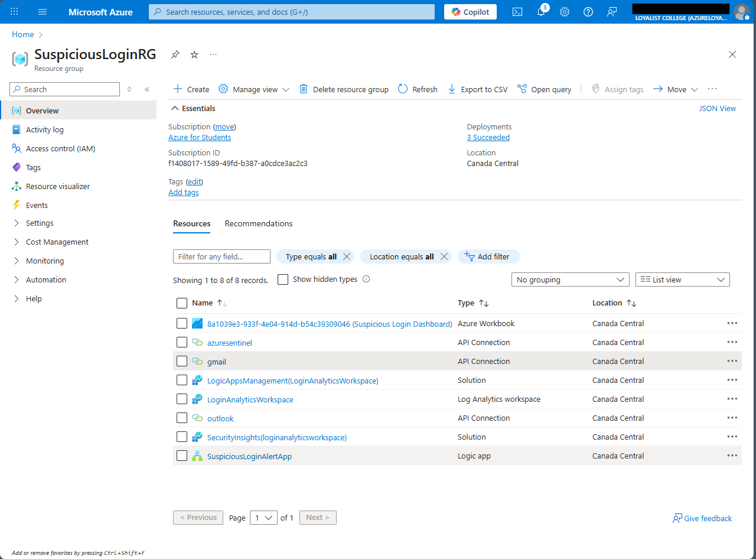Open portal settings gear
This screenshot has height=559, width=756.
pyautogui.click(x=565, y=12)
